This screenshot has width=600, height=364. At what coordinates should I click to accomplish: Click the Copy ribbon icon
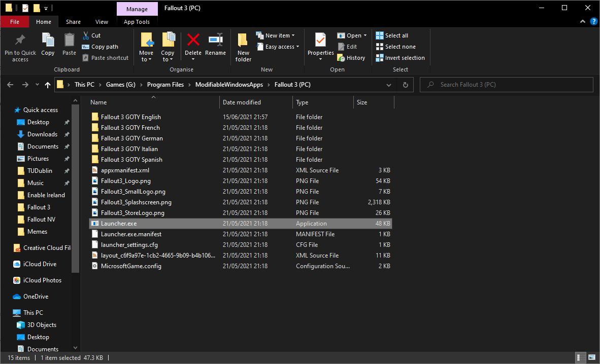48,40
